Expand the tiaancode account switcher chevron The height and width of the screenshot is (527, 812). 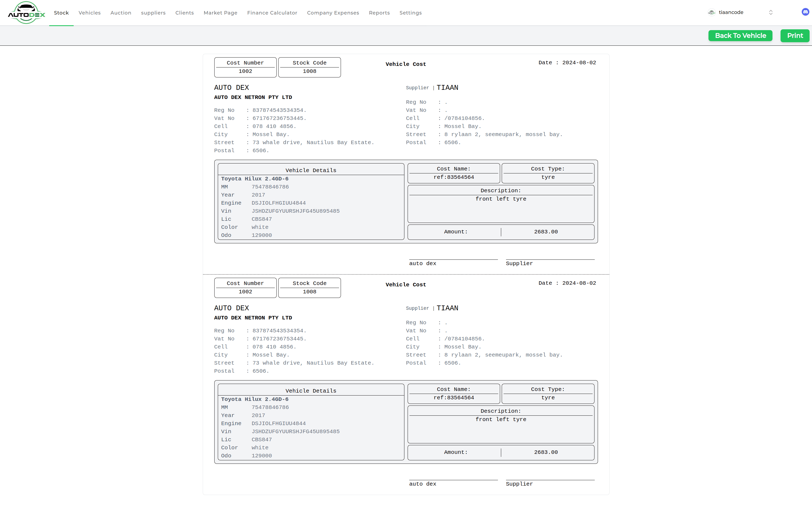pos(771,12)
